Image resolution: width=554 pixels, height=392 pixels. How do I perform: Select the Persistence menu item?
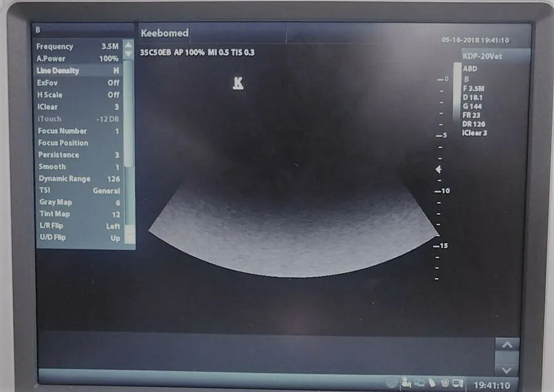[x=79, y=155]
